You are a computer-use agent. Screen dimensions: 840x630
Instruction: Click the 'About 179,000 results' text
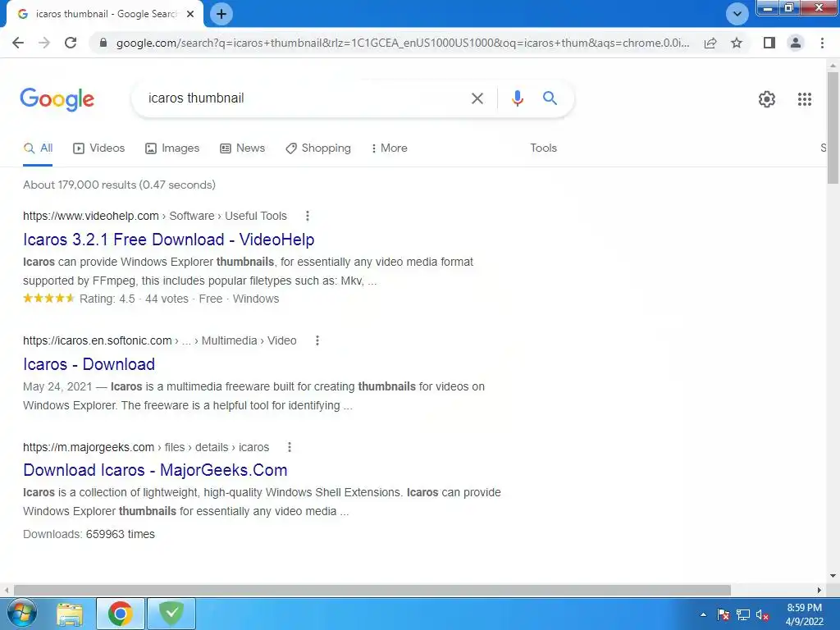click(x=120, y=185)
